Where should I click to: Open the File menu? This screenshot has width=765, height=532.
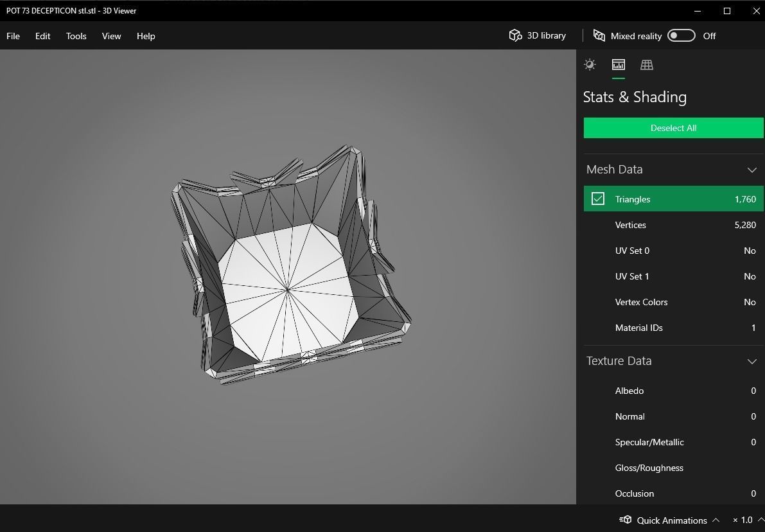13,36
